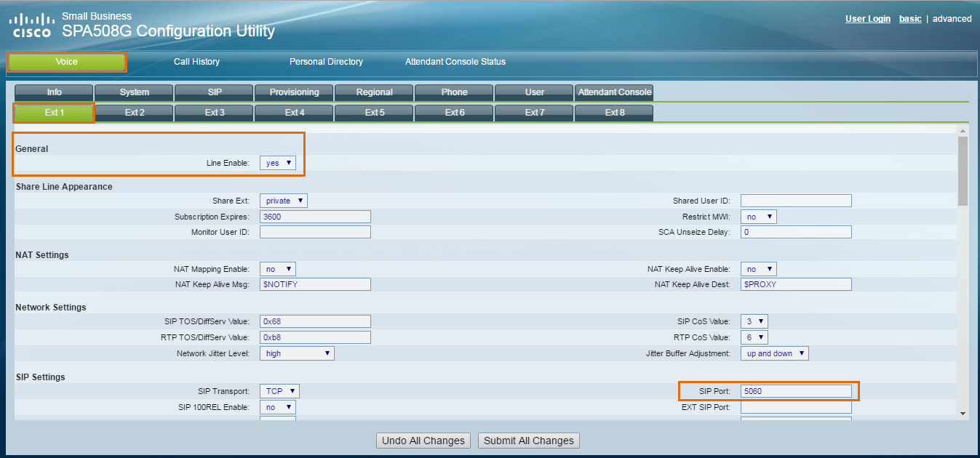Click Undo All Changes button
Screen dimensions: 980x458
point(423,441)
